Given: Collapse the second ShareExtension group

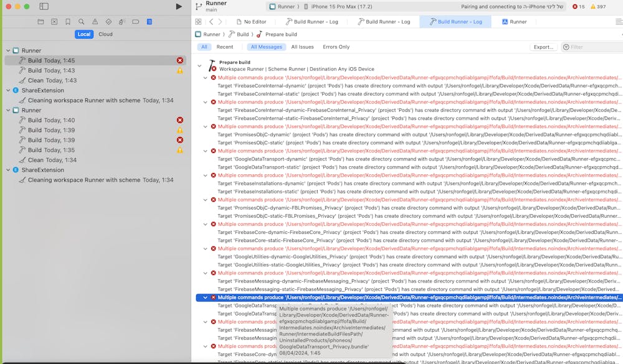Looking at the screenshot, I should 8,170.
